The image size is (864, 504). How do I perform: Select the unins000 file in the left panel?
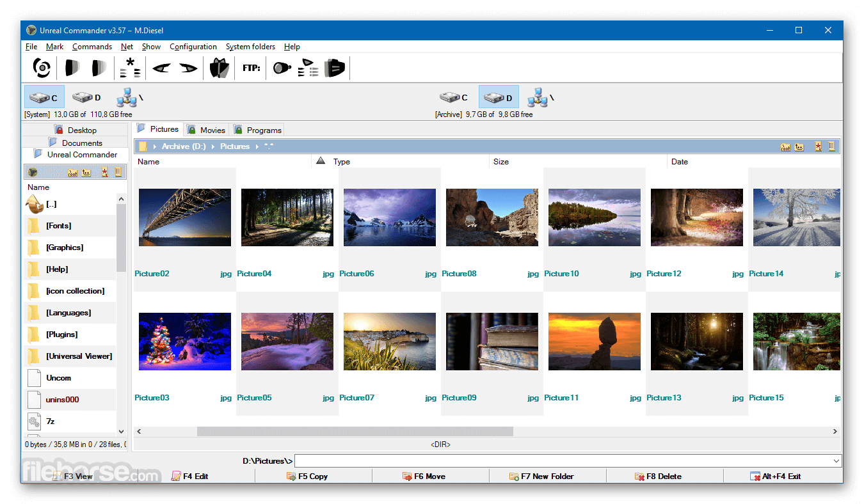tap(70, 400)
